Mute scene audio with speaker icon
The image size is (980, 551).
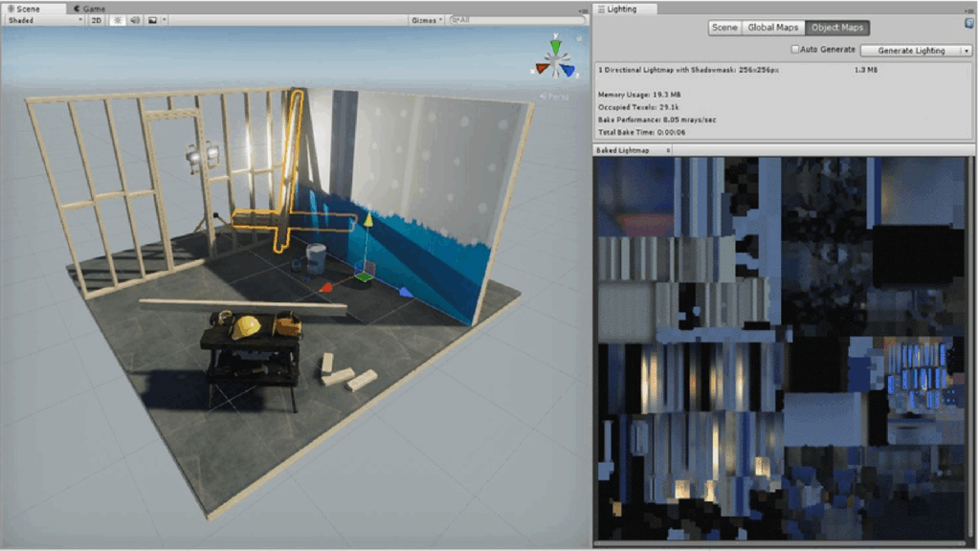coord(134,19)
